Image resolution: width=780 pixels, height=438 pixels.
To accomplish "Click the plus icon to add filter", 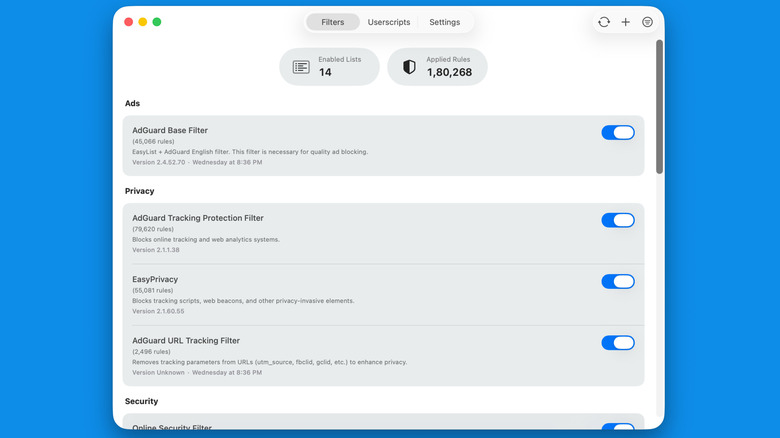I will (x=625, y=22).
